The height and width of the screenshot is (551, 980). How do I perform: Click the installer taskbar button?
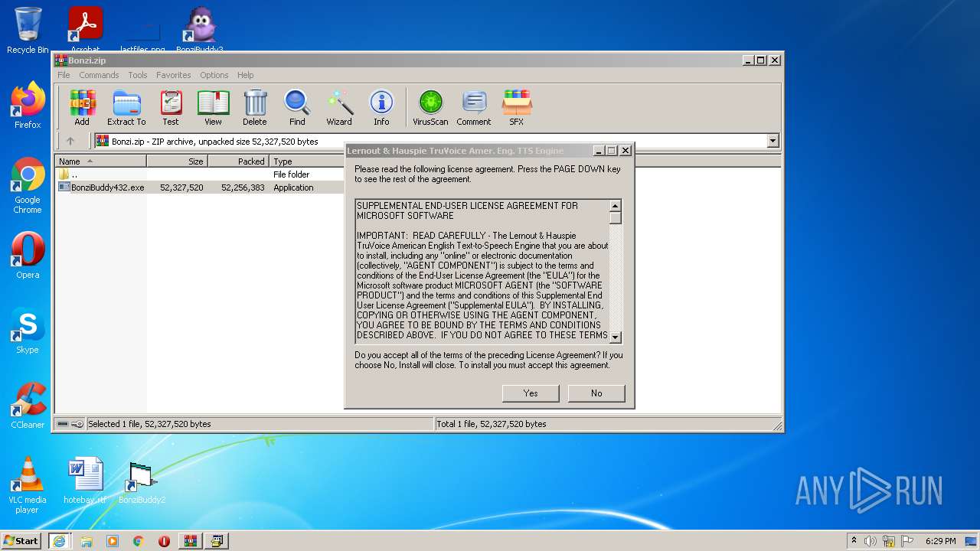coord(217,541)
